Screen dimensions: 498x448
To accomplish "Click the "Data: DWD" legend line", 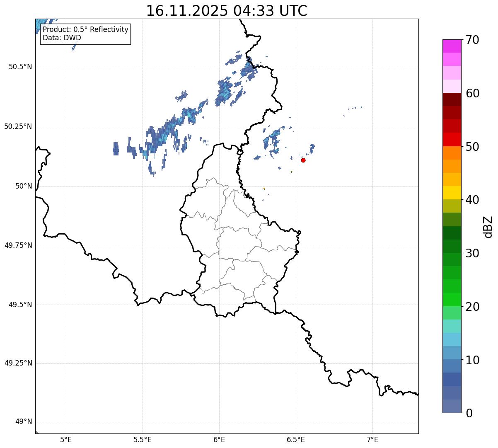I will (62, 38).
